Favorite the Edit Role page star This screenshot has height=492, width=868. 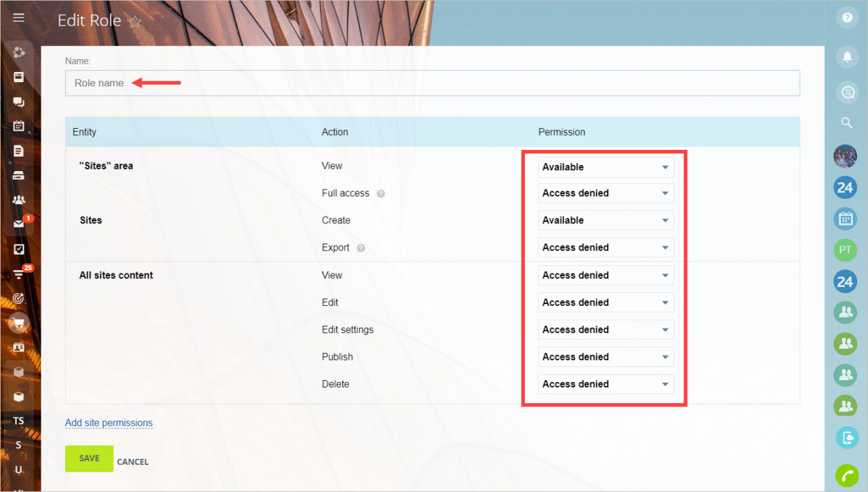(135, 22)
